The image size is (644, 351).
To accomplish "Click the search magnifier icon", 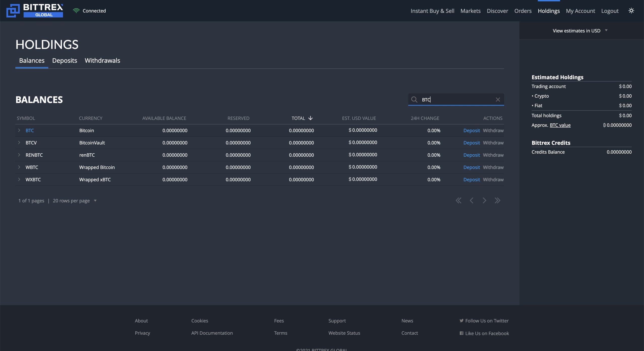I will pyautogui.click(x=414, y=99).
